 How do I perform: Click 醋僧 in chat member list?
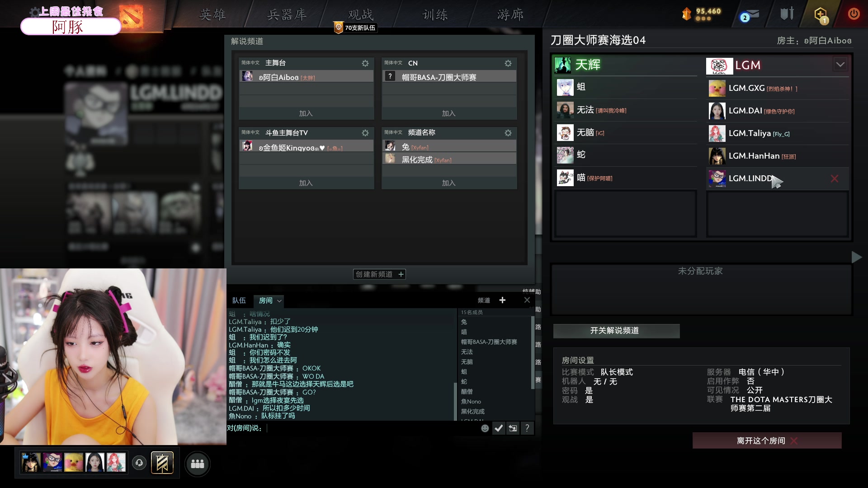click(467, 392)
